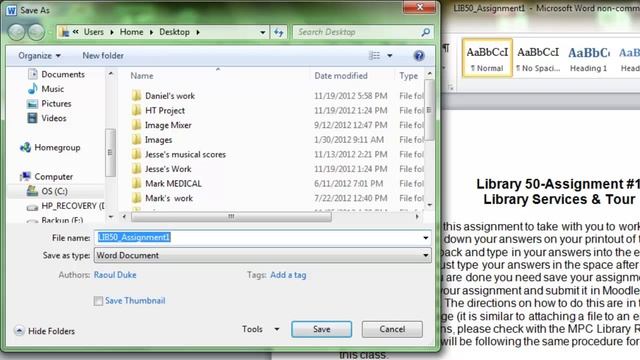Click the File name input field
The image size is (640, 360).
tap(263, 238)
